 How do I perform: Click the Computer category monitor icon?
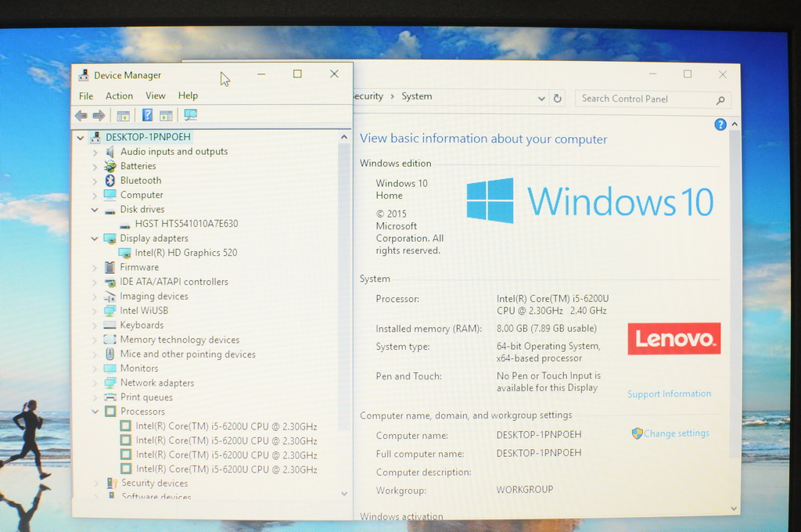[110, 195]
